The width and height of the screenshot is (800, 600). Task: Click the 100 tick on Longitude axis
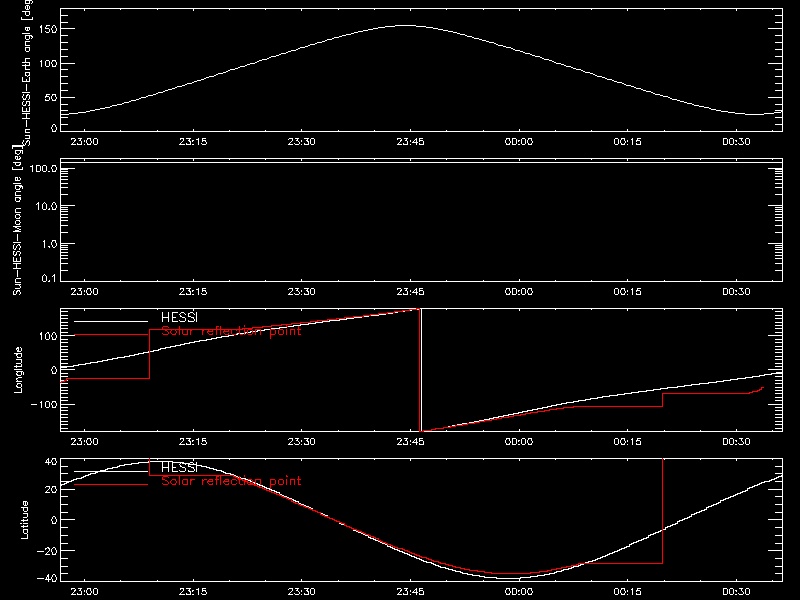[48, 336]
